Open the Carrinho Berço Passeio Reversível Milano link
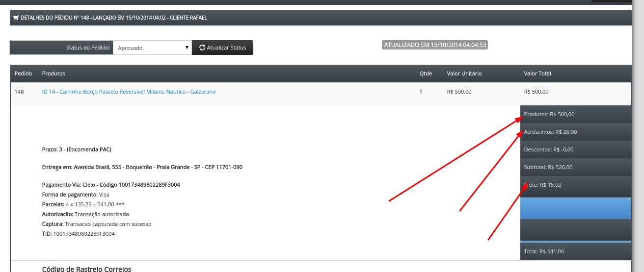Viewport: 644px width, 272px height. pos(129,92)
